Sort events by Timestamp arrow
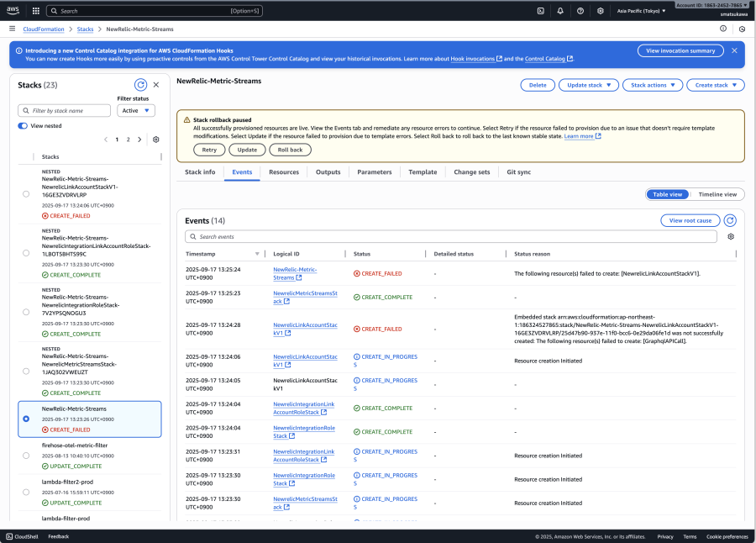This screenshot has height=543, width=756. [x=257, y=254]
